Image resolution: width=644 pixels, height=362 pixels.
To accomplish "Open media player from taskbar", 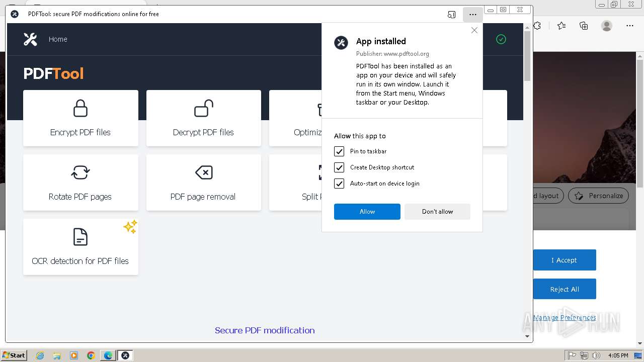I will (x=74, y=355).
